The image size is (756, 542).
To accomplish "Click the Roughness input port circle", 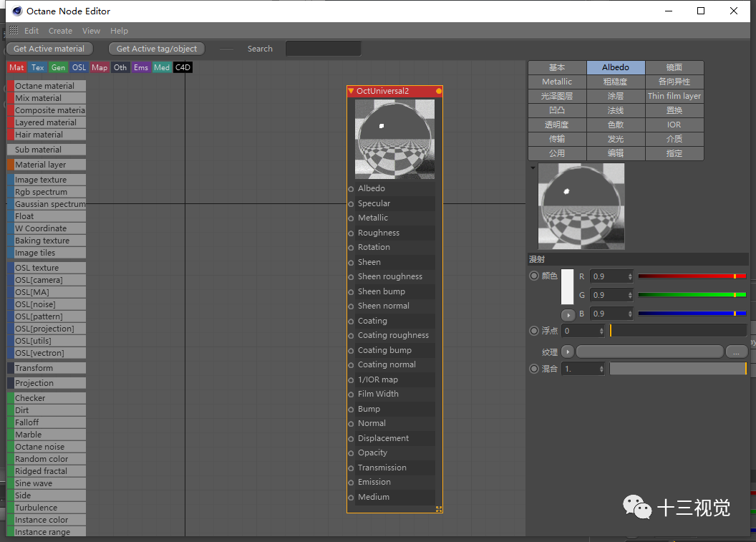I will (351, 233).
